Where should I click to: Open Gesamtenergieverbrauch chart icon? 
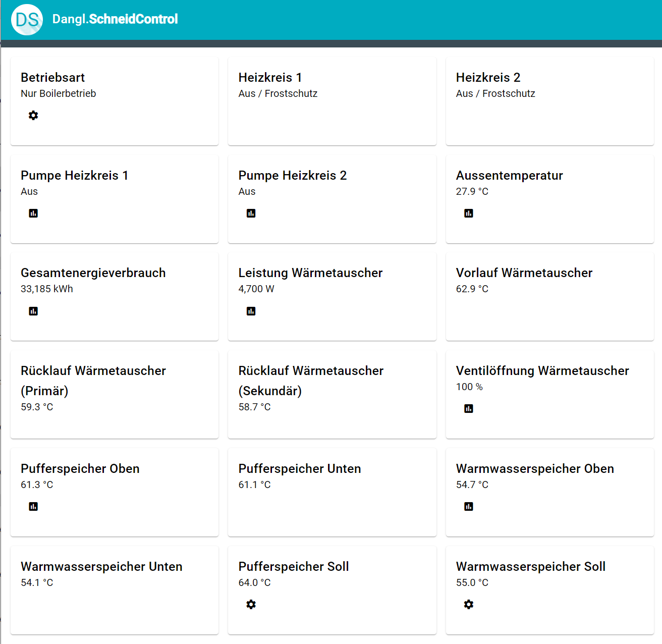[33, 311]
